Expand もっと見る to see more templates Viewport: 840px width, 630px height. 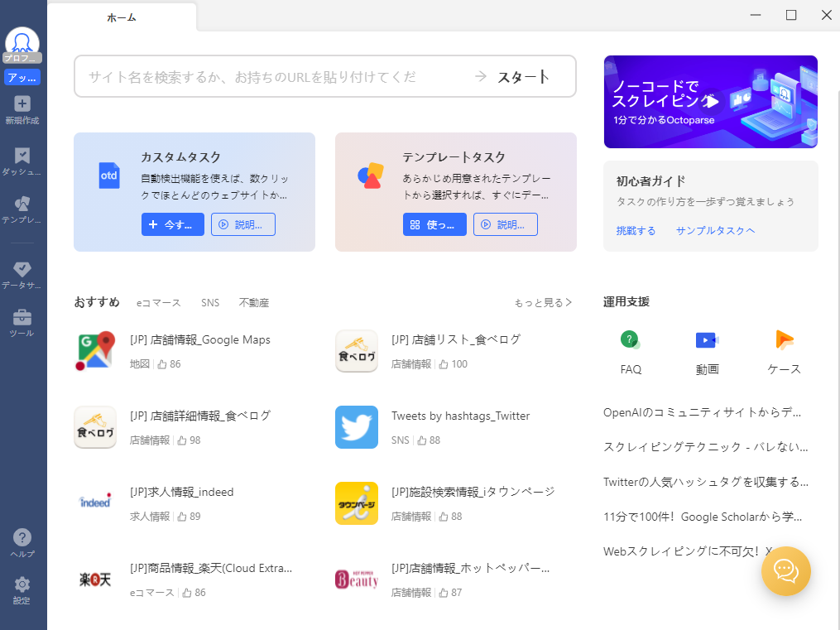tap(543, 303)
